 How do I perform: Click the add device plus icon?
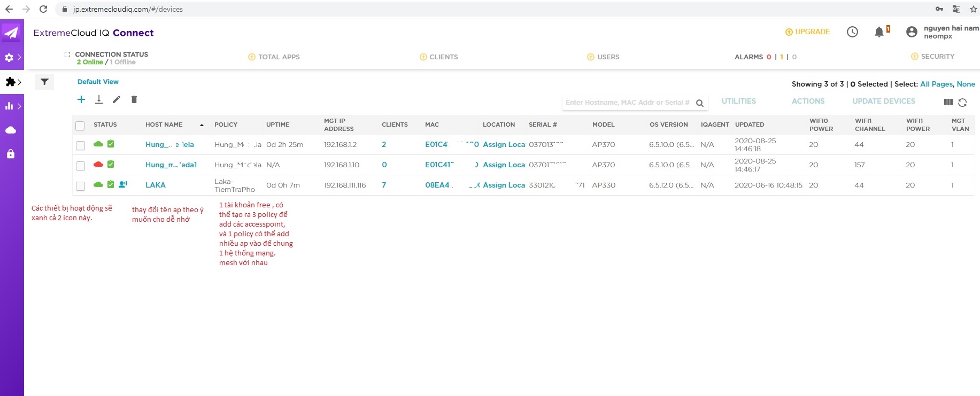click(81, 99)
